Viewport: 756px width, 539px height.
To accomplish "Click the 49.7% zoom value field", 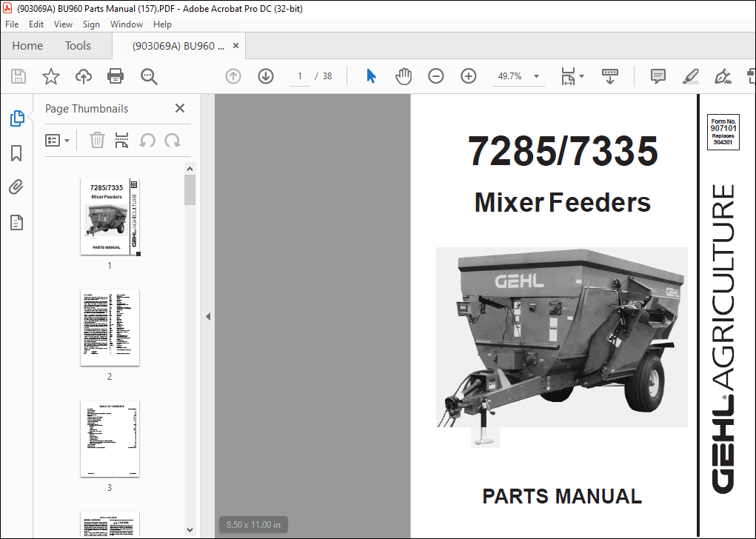I will [x=509, y=76].
